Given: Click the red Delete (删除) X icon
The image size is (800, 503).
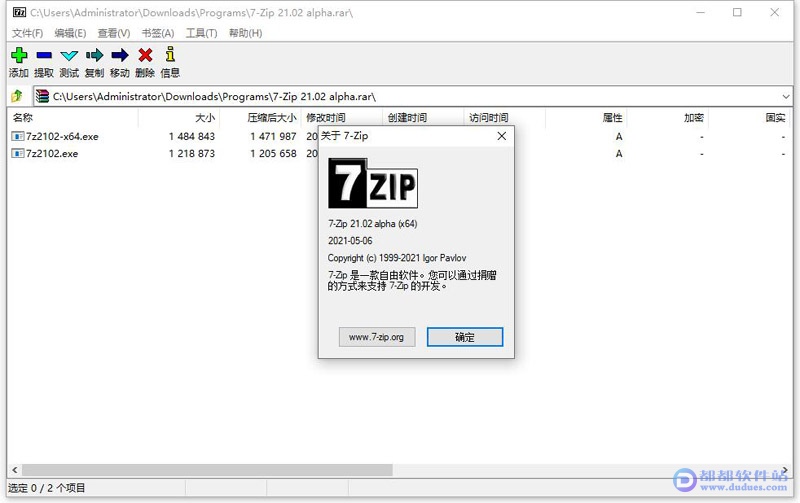Looking at the screenshot, I should tap(145, 55).
